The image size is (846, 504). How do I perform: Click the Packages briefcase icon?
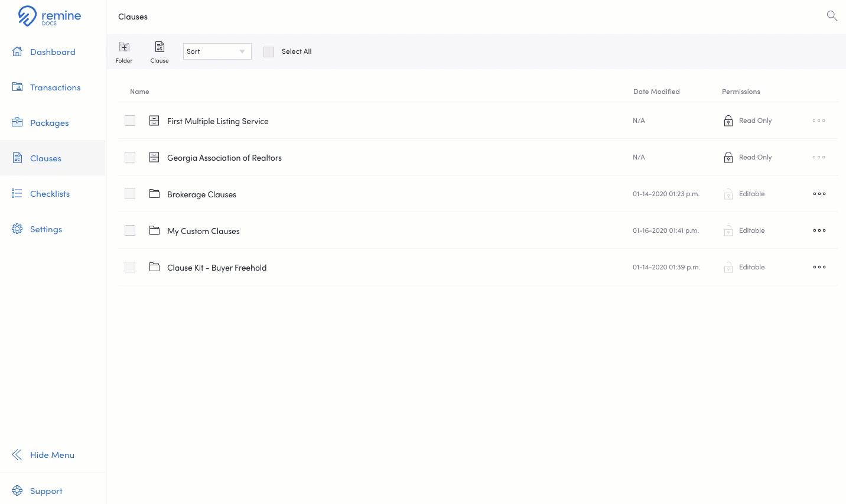pos(17,122)
